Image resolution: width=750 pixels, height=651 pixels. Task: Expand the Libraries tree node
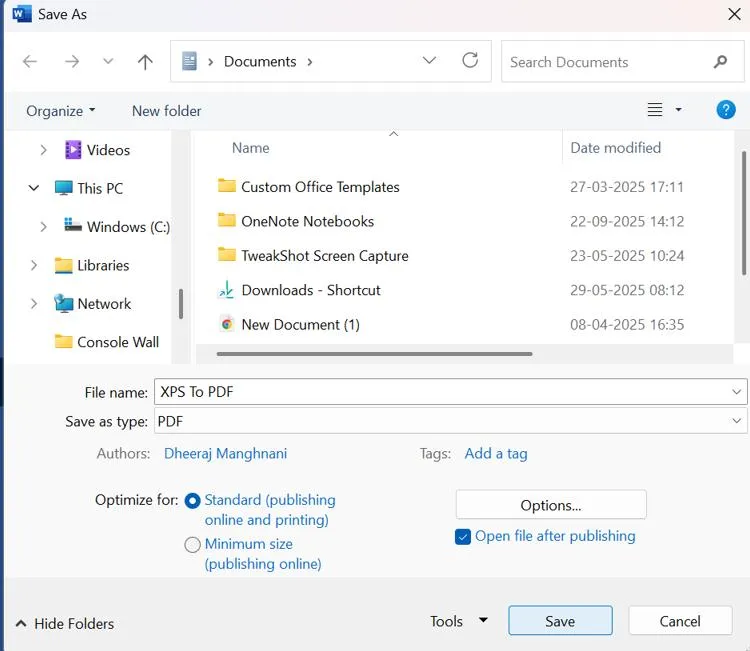(34, 265)
